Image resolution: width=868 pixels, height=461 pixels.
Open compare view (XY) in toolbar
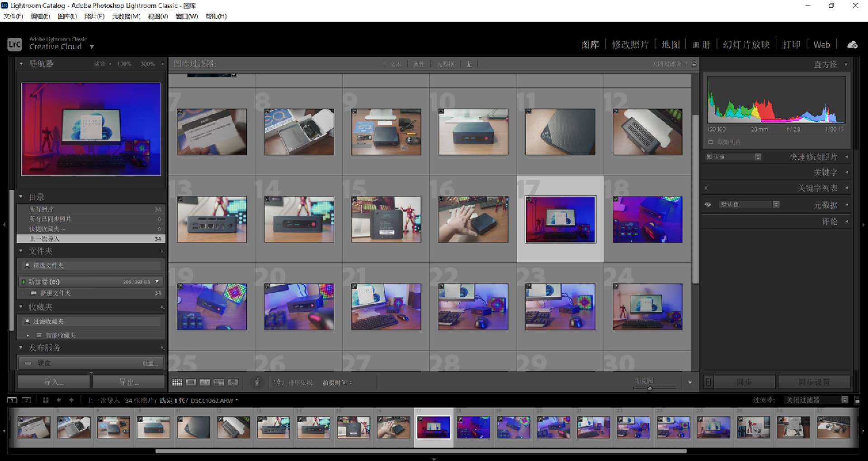tap(205, 382)
